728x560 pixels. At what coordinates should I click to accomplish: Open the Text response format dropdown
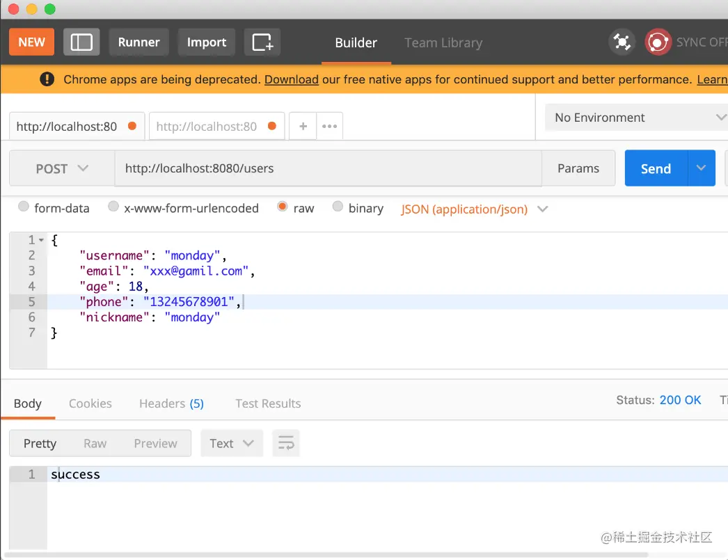(232, 443)
